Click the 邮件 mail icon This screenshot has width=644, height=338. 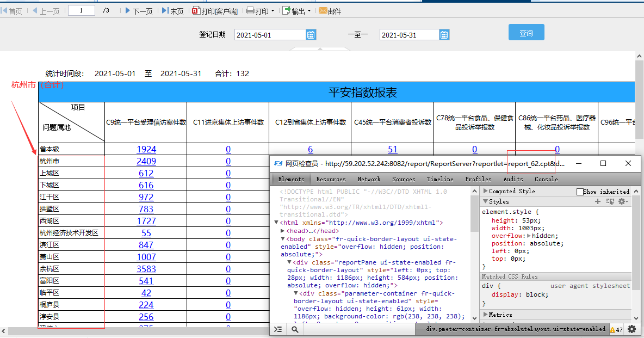coord(323,11)
